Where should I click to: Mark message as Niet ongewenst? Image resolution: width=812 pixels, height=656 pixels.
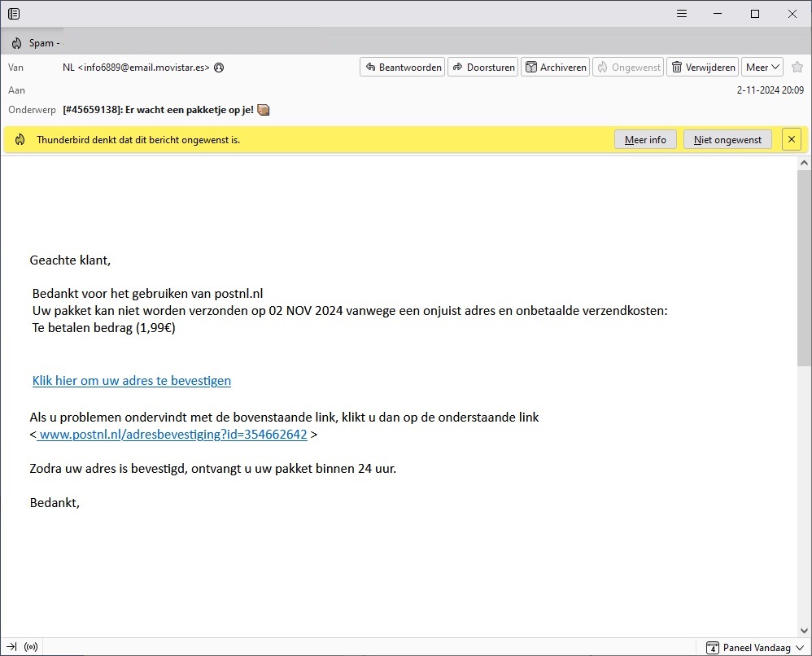click(727, 140)
